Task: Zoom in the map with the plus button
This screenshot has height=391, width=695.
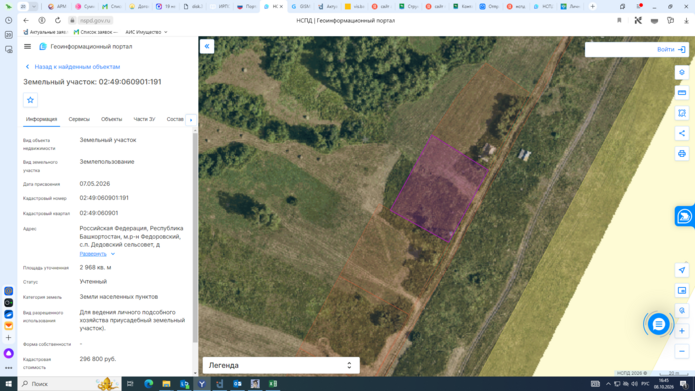Action: [x=682, y=331]
